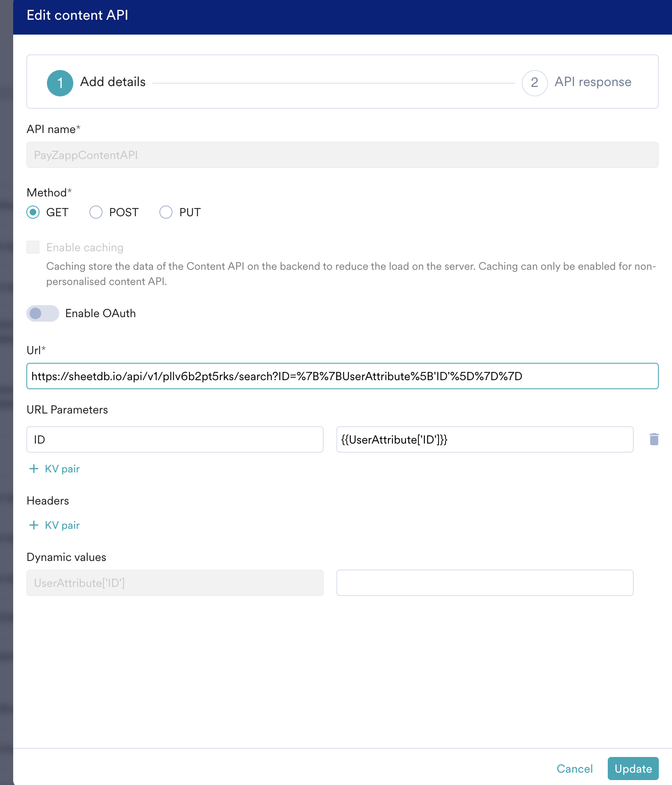Click the empty Dynamic values input field

485,583
